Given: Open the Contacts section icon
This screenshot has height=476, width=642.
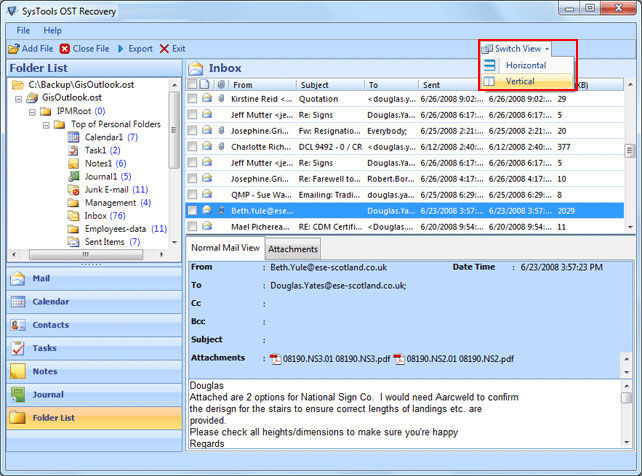Looking at the screenshot, I should [x=18, y=325].
